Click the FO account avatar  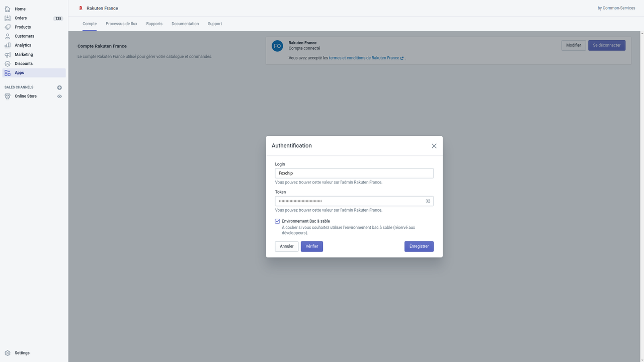tap(277, 46)
